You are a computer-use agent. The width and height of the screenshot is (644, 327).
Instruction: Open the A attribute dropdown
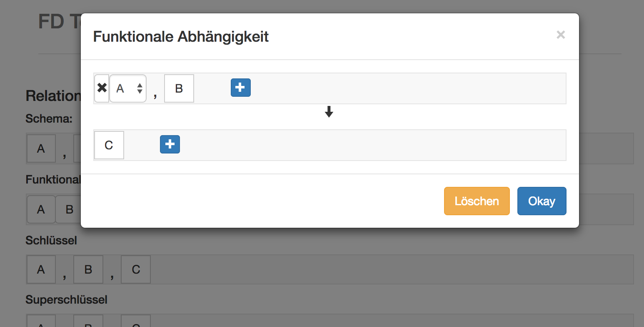[128, 88]
